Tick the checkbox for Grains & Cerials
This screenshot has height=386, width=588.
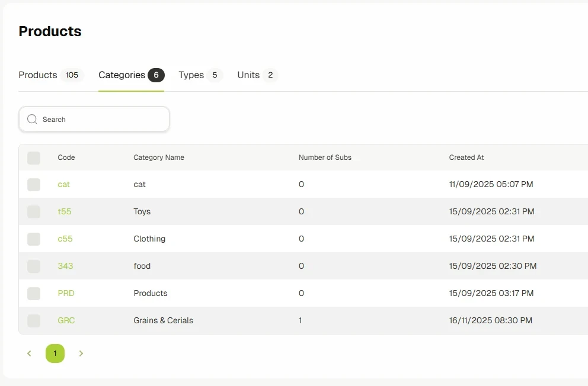34,320
